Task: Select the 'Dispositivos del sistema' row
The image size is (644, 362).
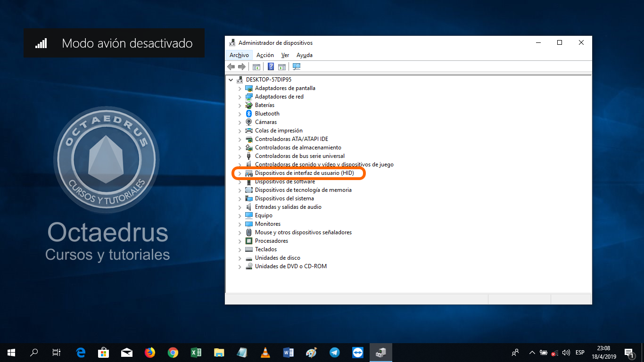Action: coord(284,198)
